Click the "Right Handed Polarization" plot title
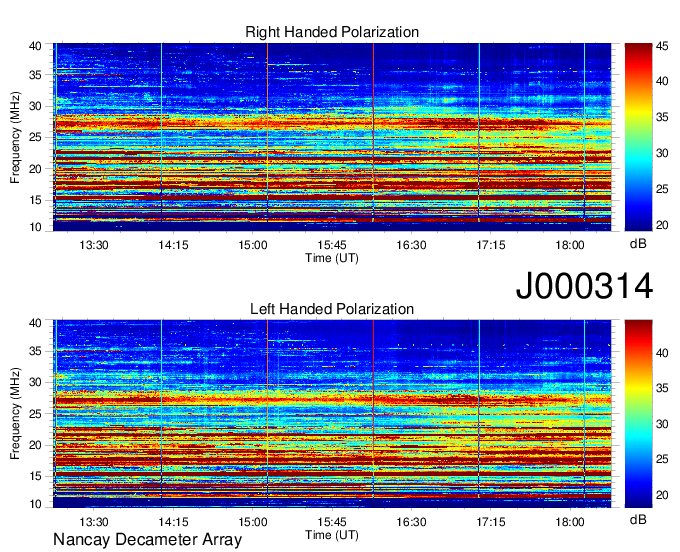Viewport: 680px width, 552px height. coord(332,32)
